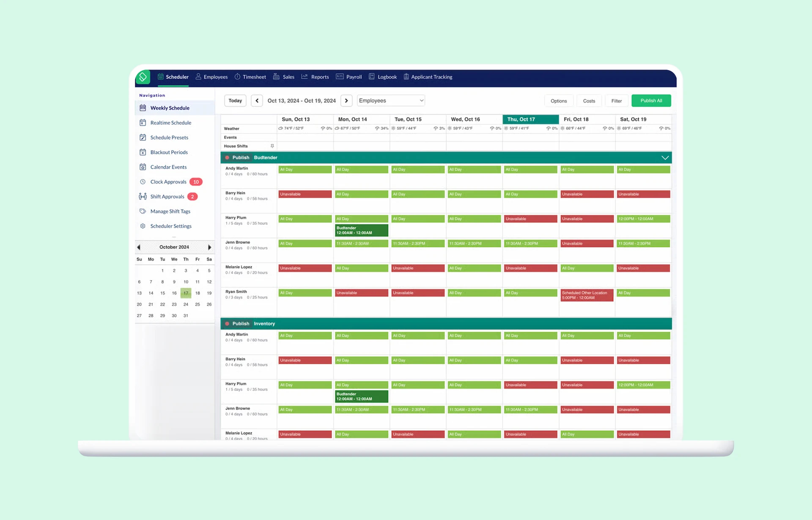Click the Sales cash register icon

point(276,77)
